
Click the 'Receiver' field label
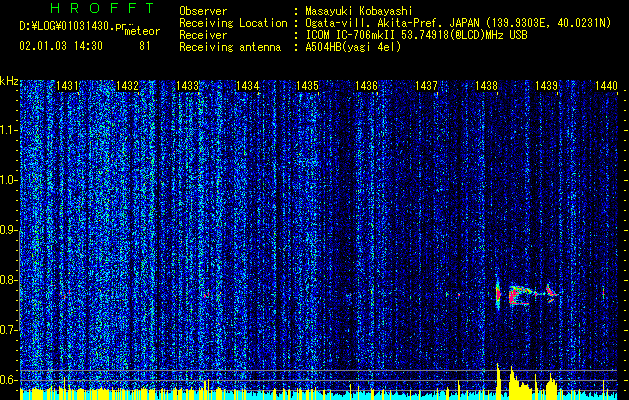(x=203, y=35)
